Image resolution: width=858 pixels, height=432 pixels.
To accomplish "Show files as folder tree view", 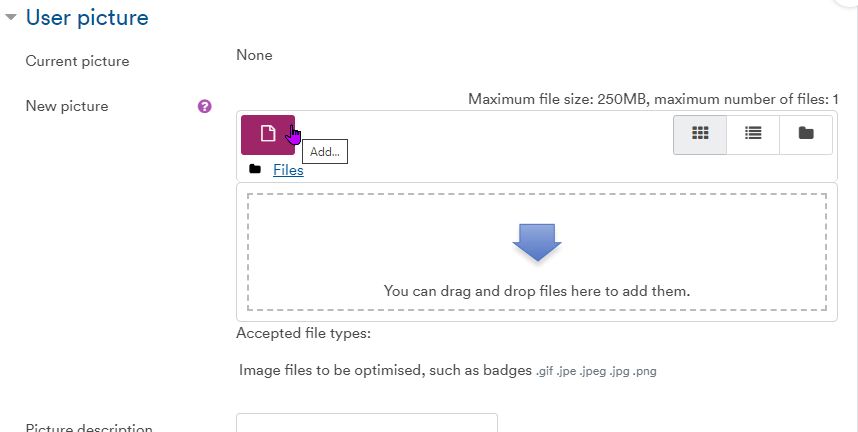I will 805,134.
